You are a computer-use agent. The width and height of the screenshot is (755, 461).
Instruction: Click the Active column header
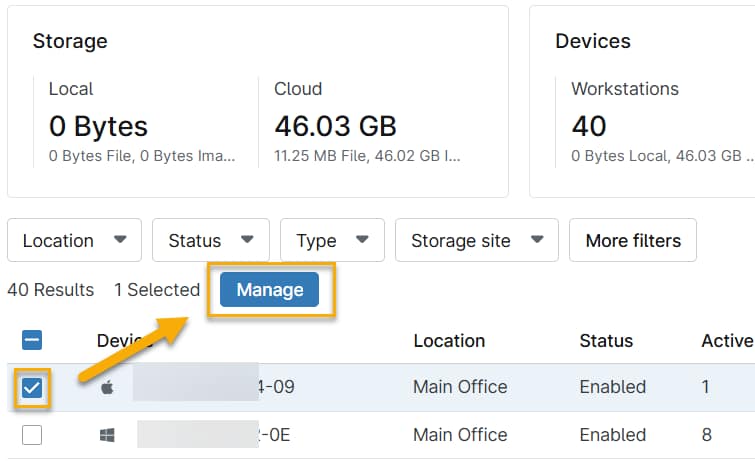pyautogui.click(x=726, y=341)
